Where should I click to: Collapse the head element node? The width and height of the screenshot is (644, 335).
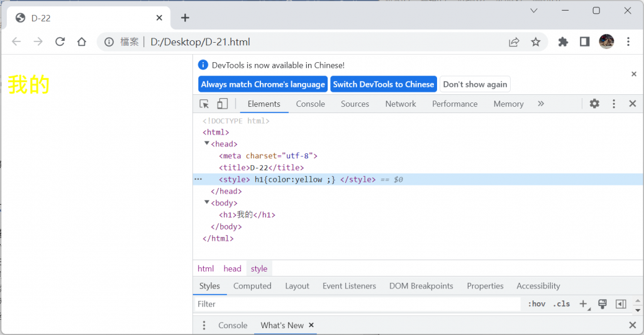tap(206, 143)
